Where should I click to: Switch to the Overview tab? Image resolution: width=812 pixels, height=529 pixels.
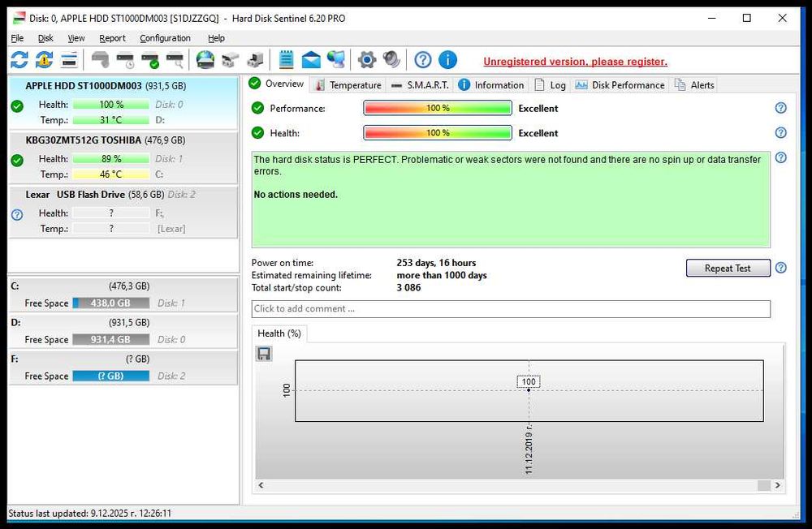pyautogui.click(x=277, y=84)
